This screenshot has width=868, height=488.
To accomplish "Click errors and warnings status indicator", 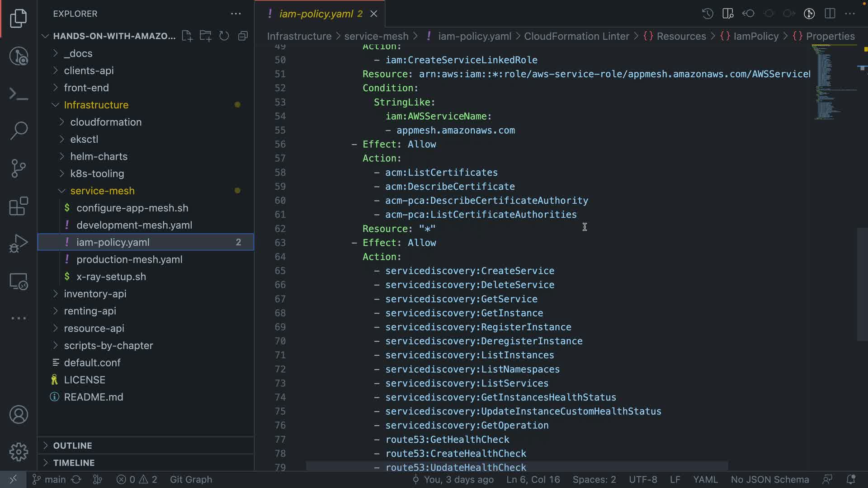I will [137, 479].
